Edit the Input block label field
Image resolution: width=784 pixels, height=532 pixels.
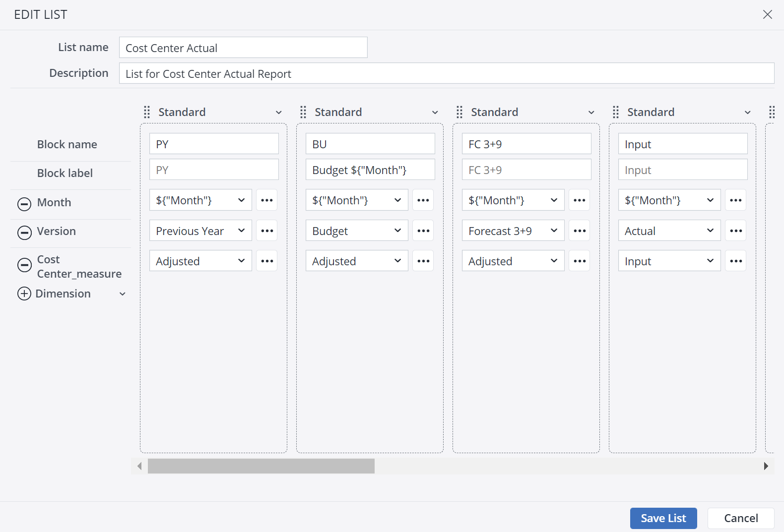point(683,170)
